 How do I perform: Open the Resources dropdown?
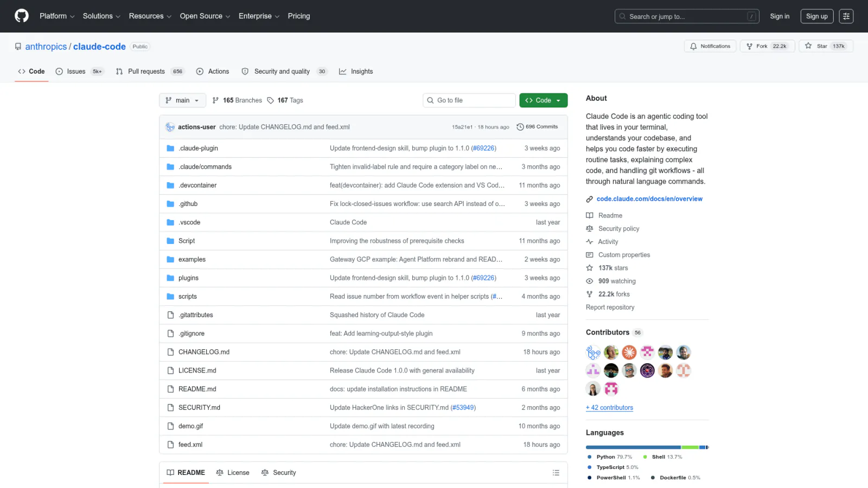point(150,16)
